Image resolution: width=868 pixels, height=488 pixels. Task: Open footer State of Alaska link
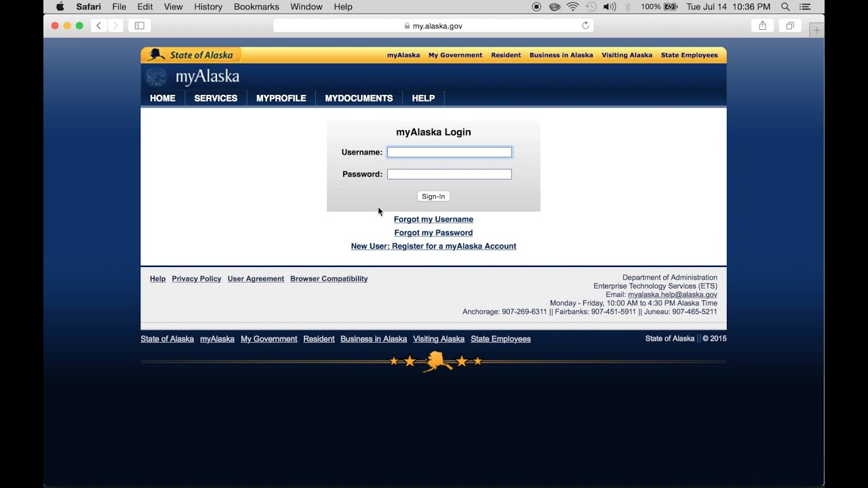click(167, 339)
